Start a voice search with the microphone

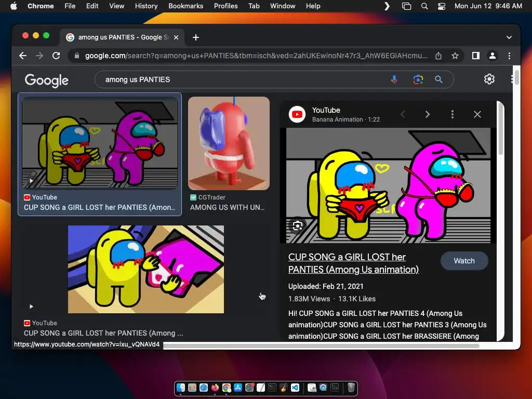point(394,79)
